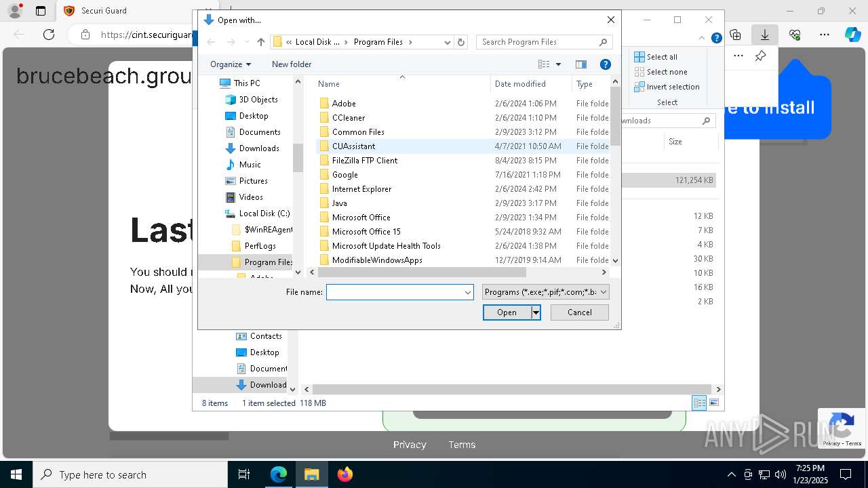
Task: Sort by the Date modified column
Action: (520, 84)
